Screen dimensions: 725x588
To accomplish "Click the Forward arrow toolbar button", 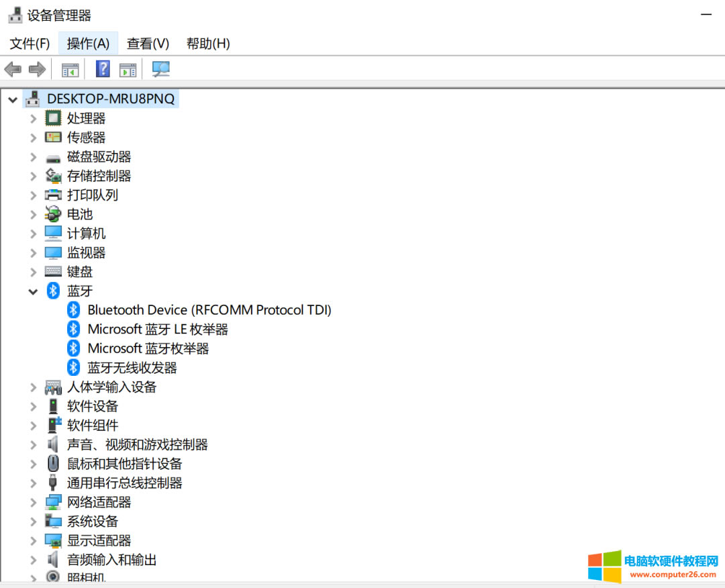I will pyautogui.click(x=37, y=69).
